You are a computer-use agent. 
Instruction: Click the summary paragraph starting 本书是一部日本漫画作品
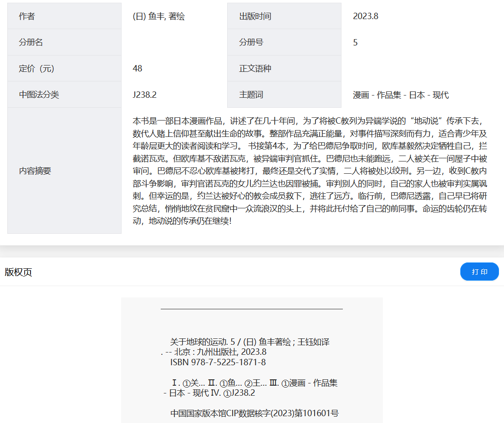pos(310,171)
